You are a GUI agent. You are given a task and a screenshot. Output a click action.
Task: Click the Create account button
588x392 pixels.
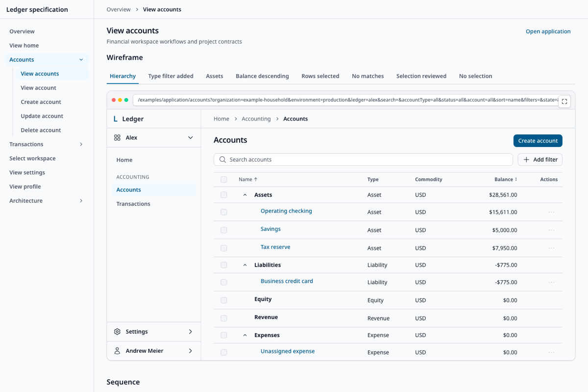pyautogui.click(x=538, y=141)
